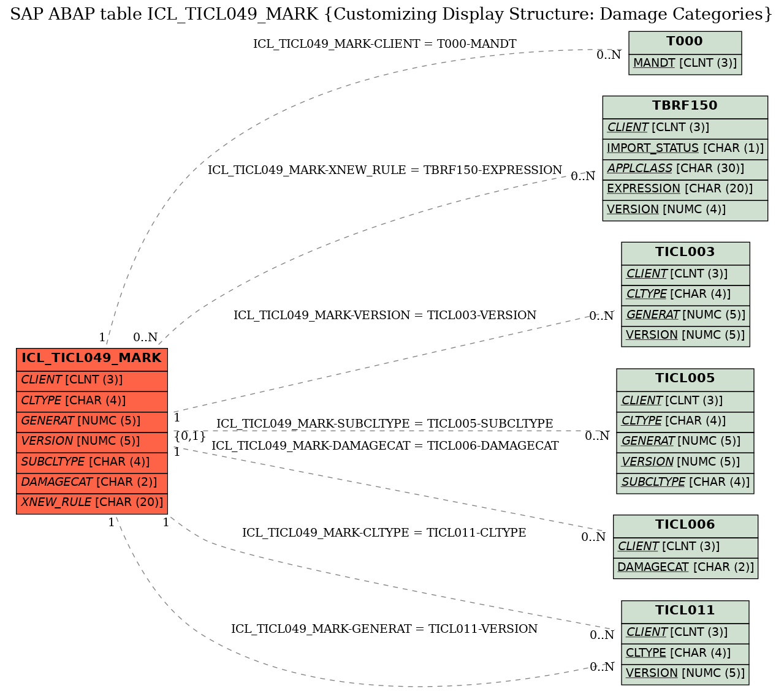
Task: Click VERSION field in TICL003 table
Action: pos(685,336)
